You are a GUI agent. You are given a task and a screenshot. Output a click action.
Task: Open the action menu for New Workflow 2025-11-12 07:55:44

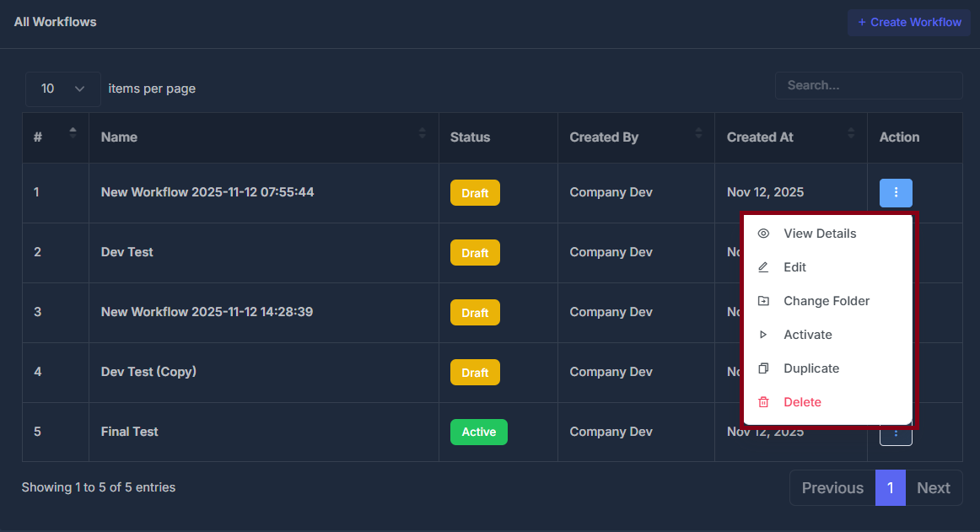896,192
